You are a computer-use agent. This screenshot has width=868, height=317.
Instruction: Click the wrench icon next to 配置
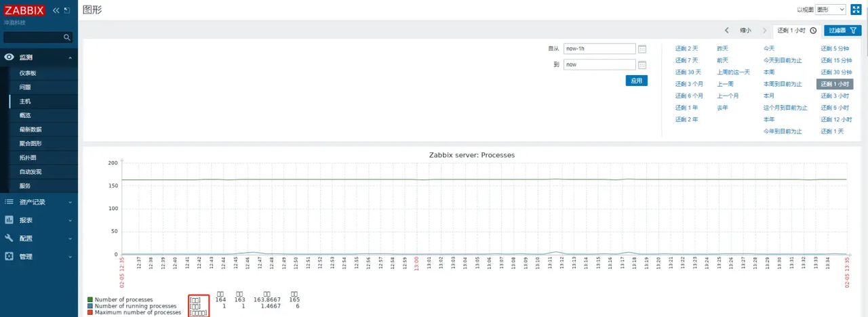pos(9,238)
